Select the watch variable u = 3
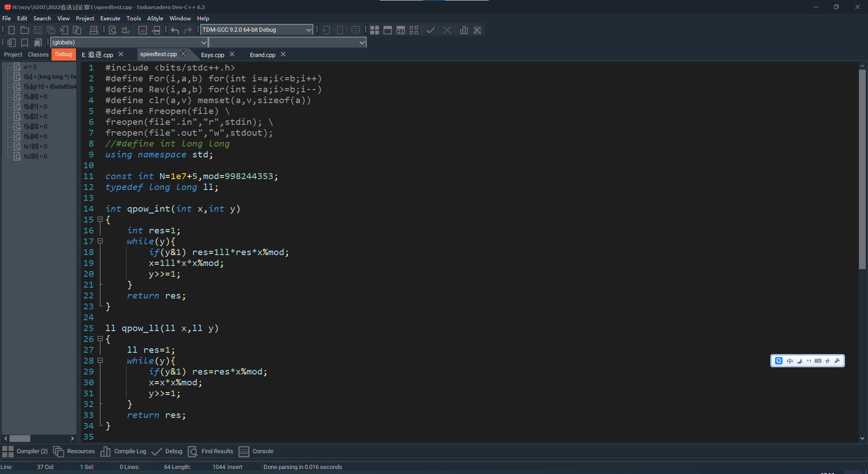868x474 pixels. [x=30, y=67]
